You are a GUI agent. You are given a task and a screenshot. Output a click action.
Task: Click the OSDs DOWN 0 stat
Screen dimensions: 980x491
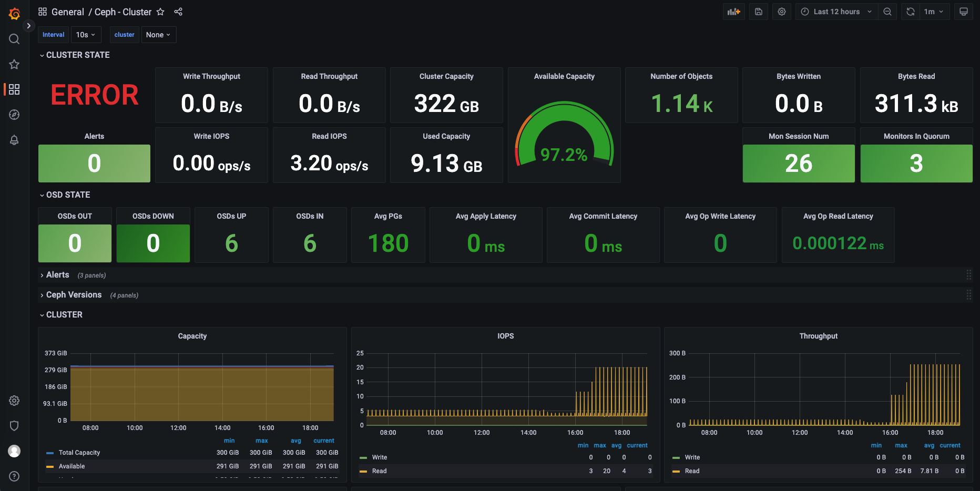tap(153, 243)
